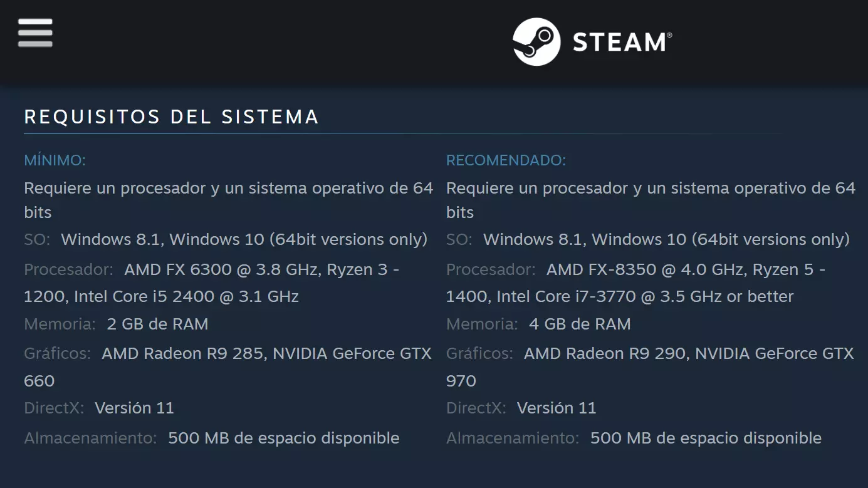Viewport: 868px width, 488px height.
Task: Click the AMD FX-8350 processor text
Action: pos(629,269)
